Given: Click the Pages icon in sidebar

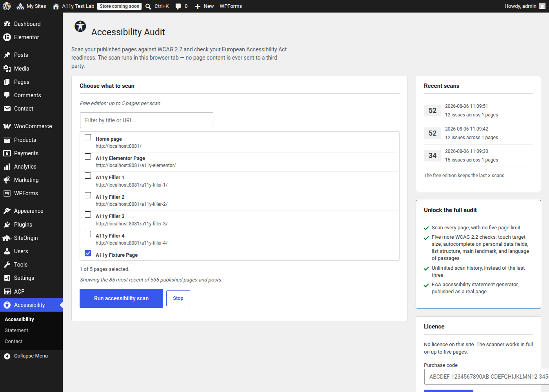Looking at the screenshot, I should [7, 82].
